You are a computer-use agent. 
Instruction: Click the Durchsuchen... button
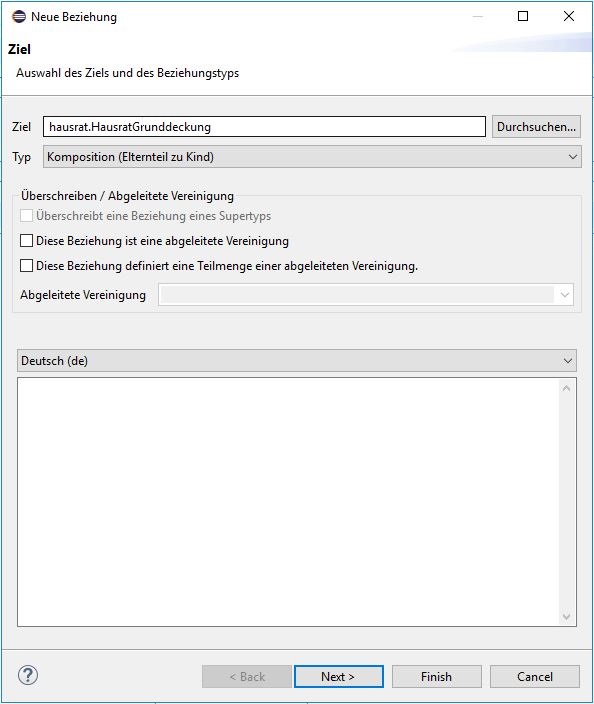tap(536, 127)
